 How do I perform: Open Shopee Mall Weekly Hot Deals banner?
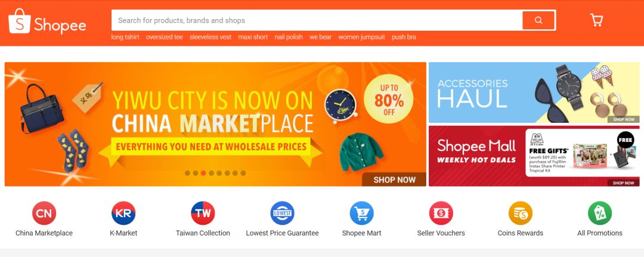click(x=534, y=156)
